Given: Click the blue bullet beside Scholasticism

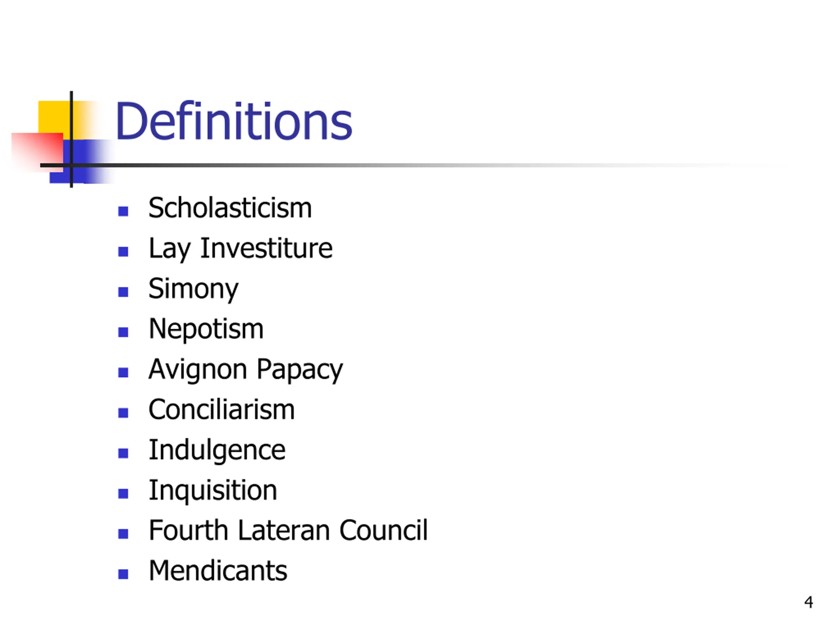Looking at the screenshot, I should pos(123,211).
